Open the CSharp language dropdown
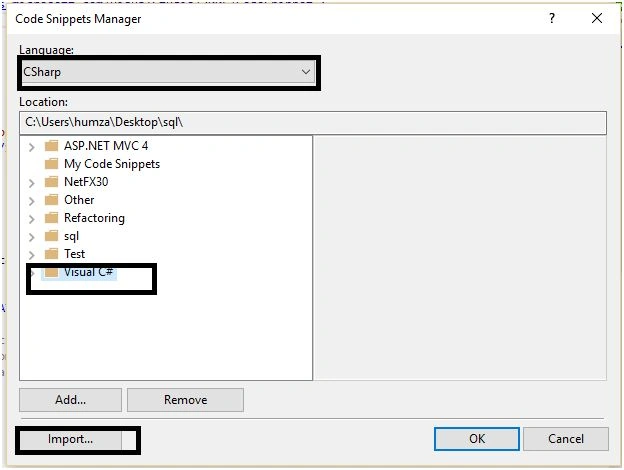 point(169,72)
